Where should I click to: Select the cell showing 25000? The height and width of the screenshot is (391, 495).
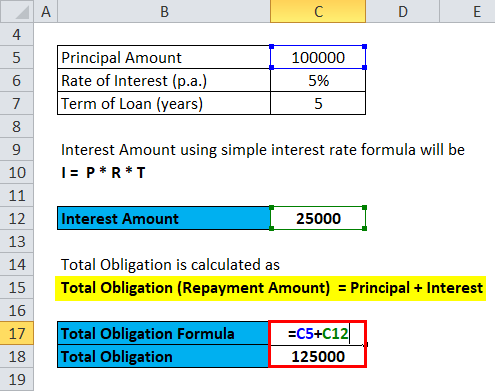tap(318, 218)
